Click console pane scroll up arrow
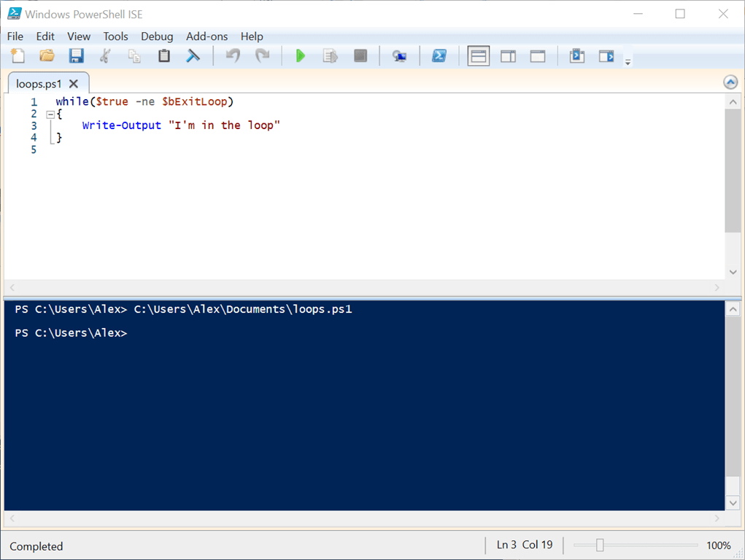 click(733, 310)
